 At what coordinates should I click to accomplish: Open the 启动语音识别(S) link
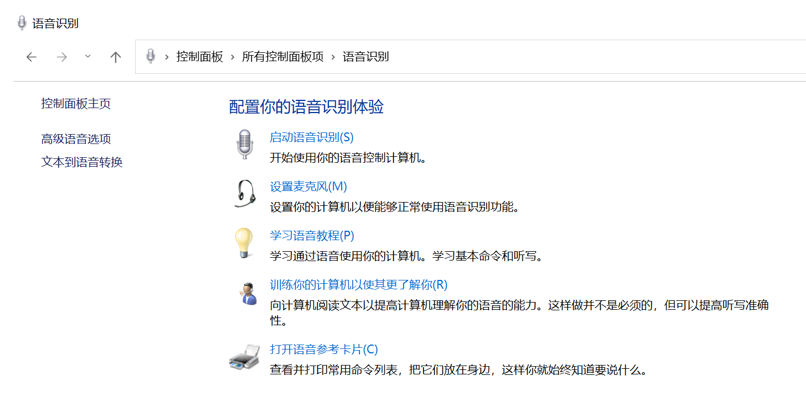pyautogui.click(x=311, y=137)
